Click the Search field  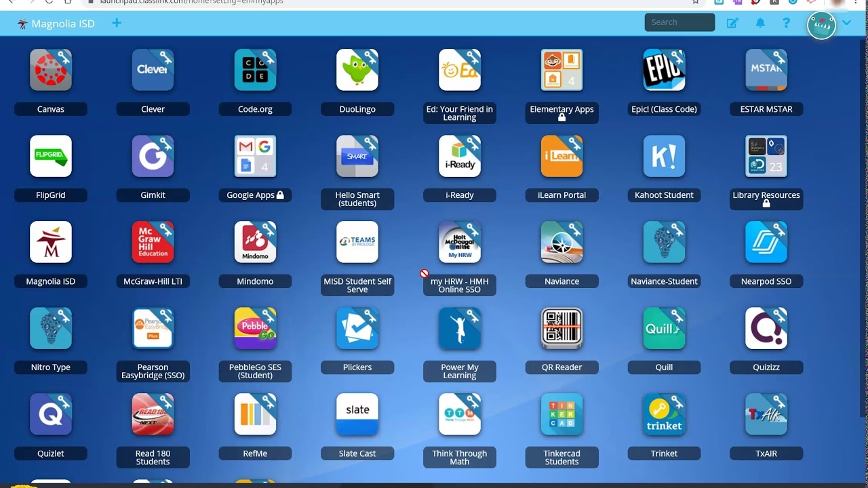click(x=679, y=22)
